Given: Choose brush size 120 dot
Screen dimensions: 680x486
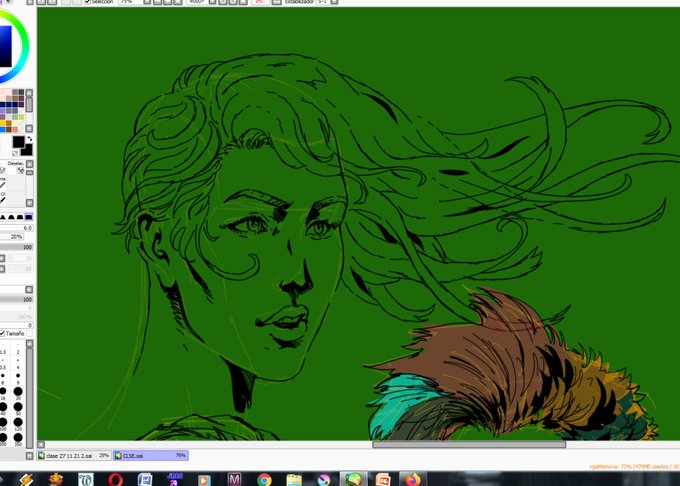Looking at the screenshot, I should click(18, 423).
